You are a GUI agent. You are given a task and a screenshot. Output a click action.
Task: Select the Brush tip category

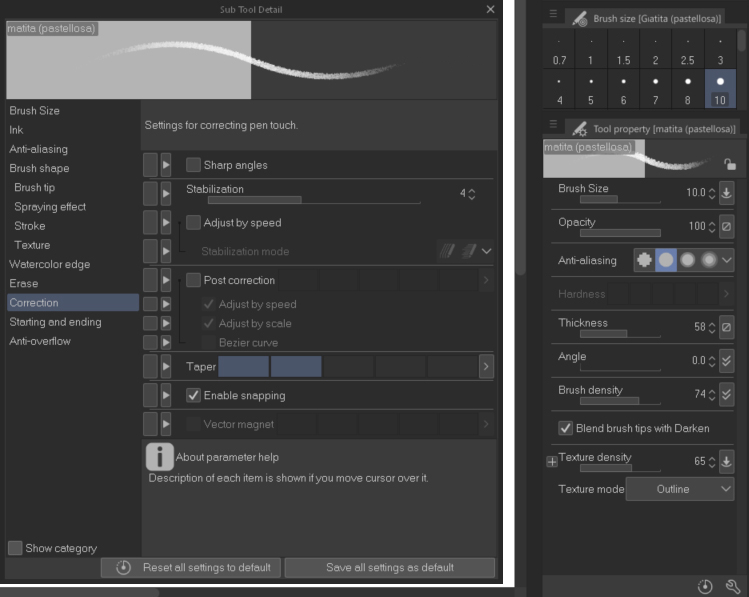pyautogui.click(x=35, y=187)
